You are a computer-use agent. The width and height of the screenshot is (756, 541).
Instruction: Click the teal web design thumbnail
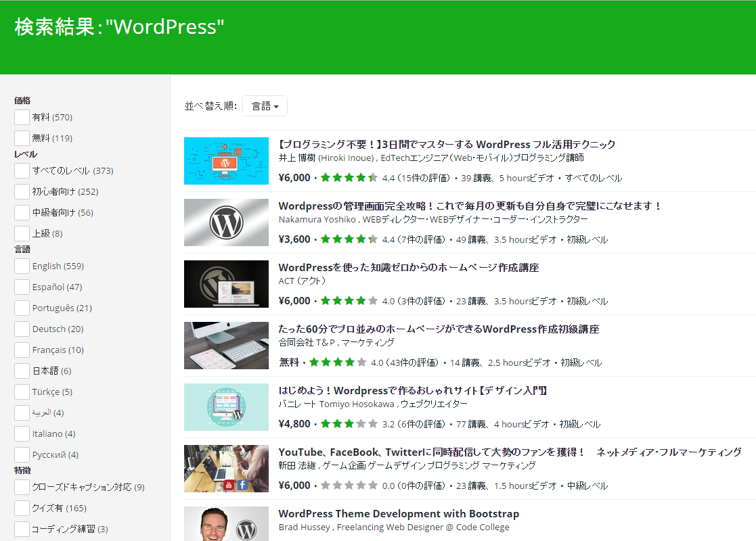click(x=226, y=407)
